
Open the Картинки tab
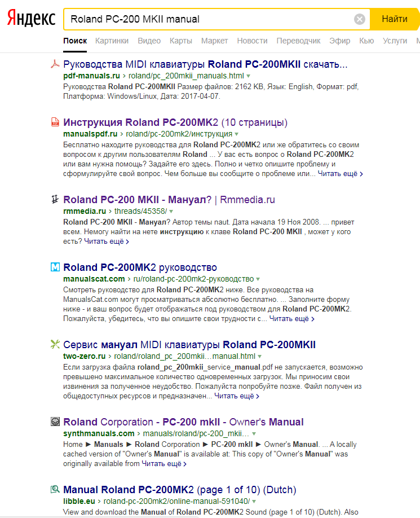112,41
